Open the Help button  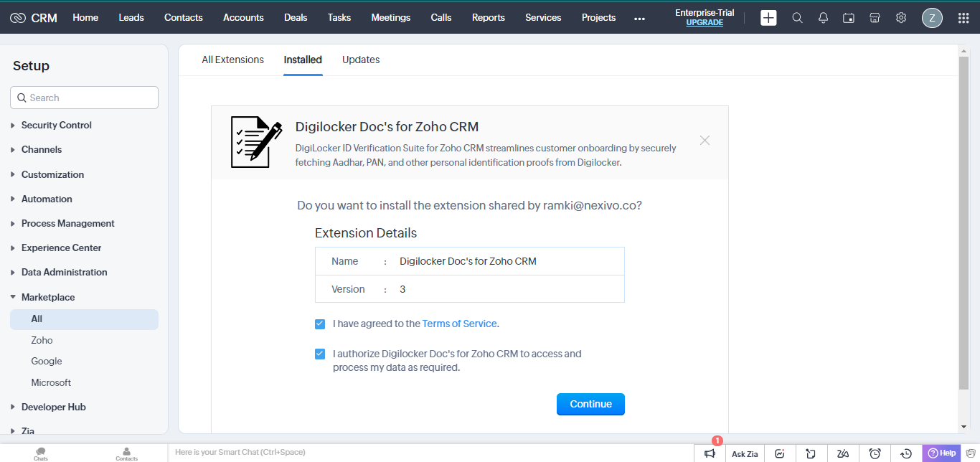941,453
